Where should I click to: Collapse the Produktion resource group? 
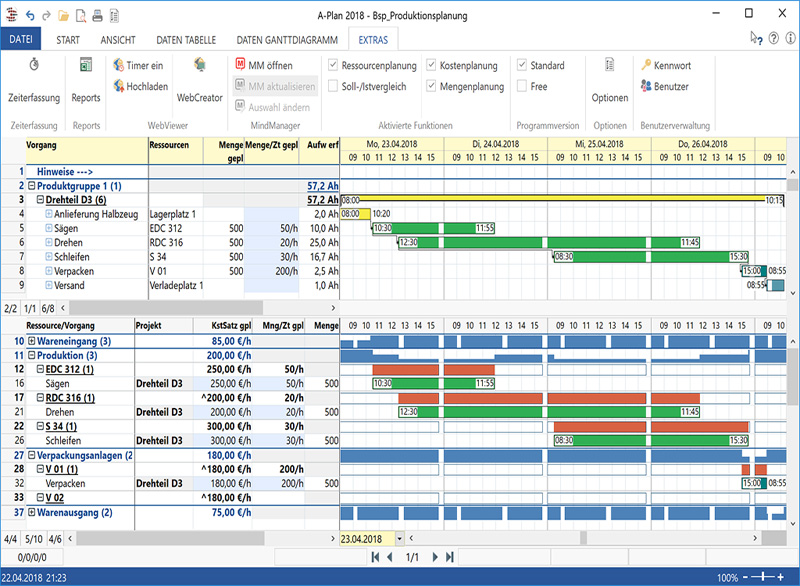click(32, 355)
